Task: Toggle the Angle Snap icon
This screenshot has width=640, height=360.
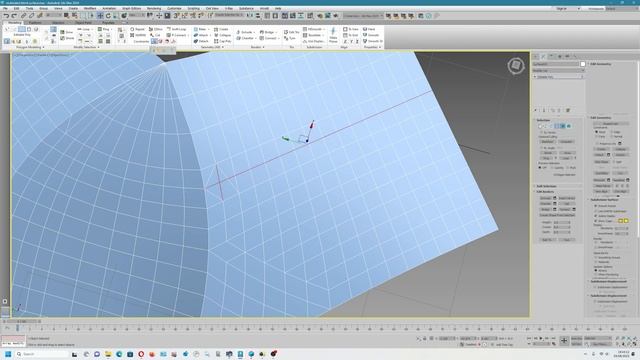Action: point(184,16)
